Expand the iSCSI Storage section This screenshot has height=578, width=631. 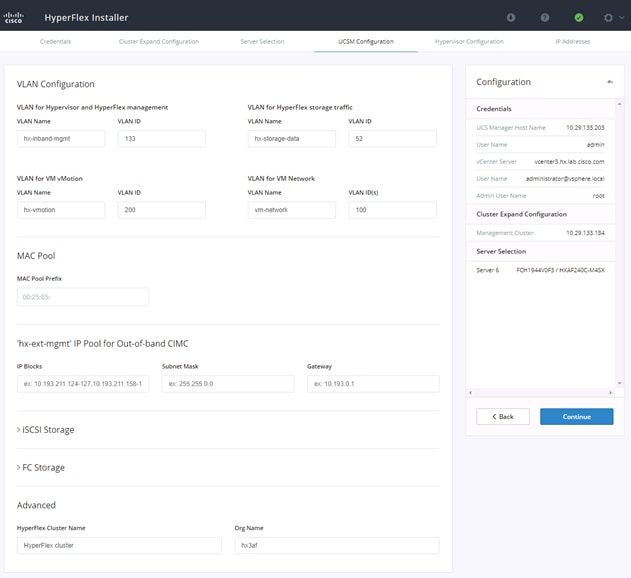(45, 429)
